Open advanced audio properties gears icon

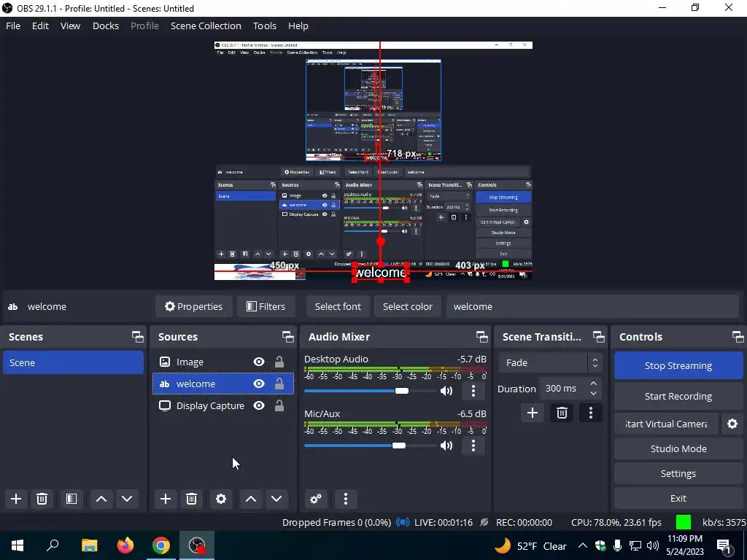(x=315, y=499)
